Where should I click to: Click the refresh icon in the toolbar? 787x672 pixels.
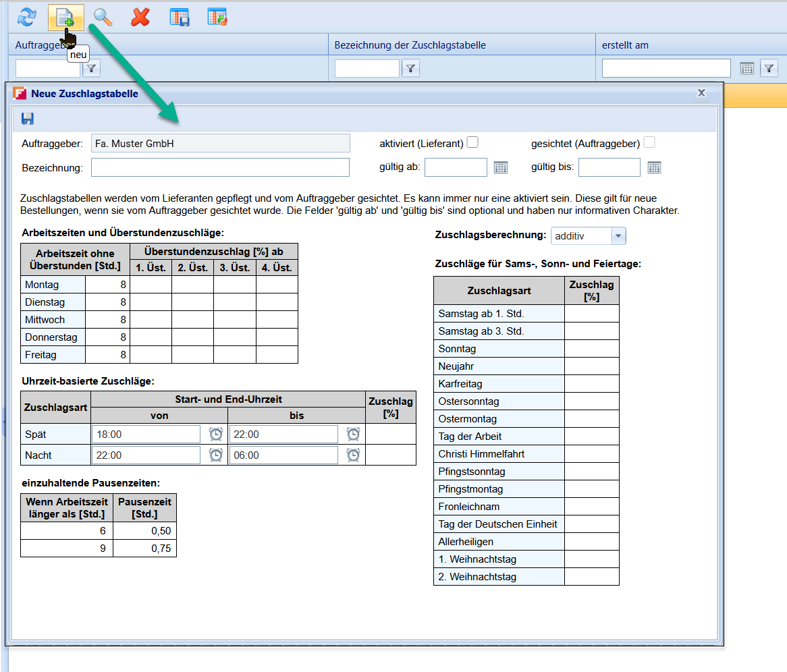pyautogui.click(x=26, y=17)
